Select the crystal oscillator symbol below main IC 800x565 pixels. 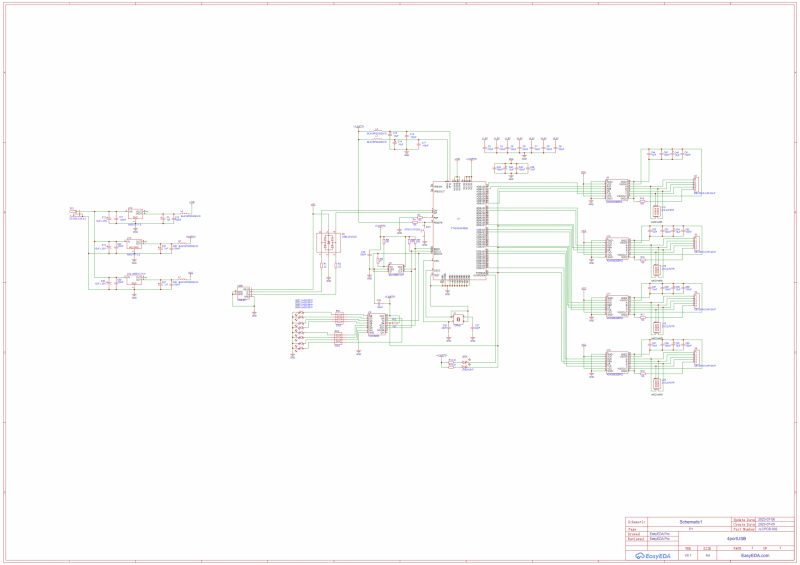(x=458, y=320)
